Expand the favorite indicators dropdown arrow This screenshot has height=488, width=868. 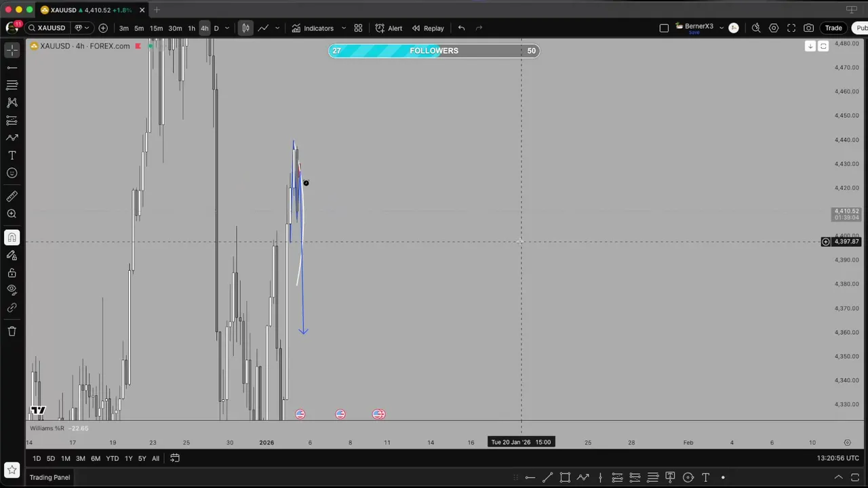point(343,28)
